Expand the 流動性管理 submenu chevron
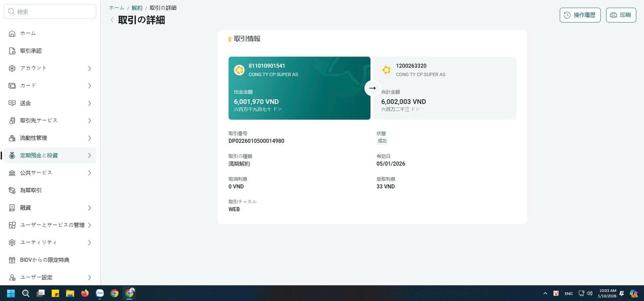Viewport: 644px width, 301px height. (90, 138)
